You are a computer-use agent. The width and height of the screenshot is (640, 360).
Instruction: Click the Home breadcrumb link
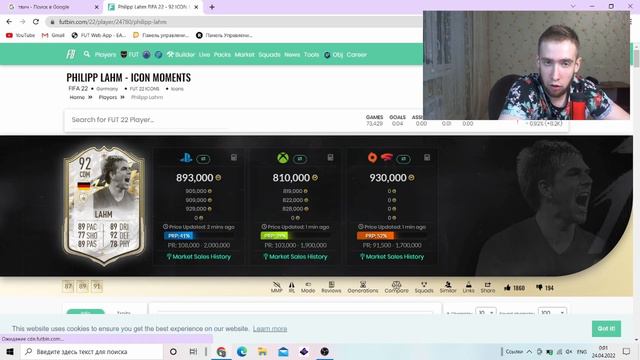pyautogui.click(x=77, y=97)
